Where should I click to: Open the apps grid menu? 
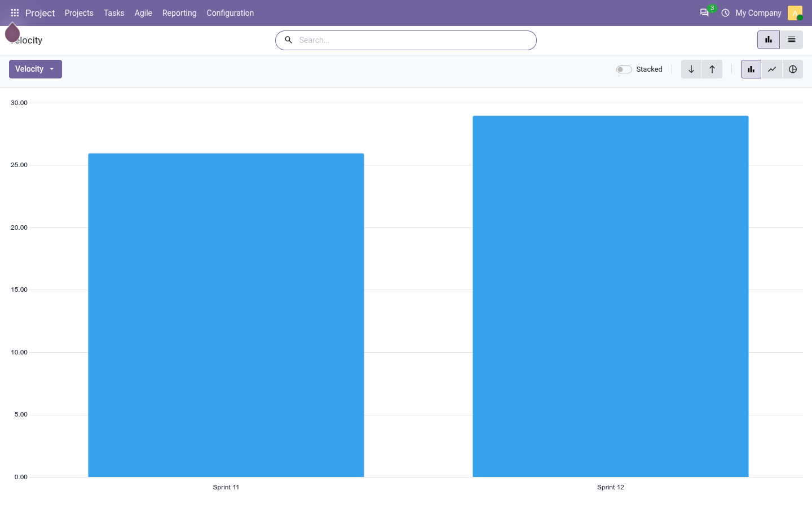click(15, 13)
